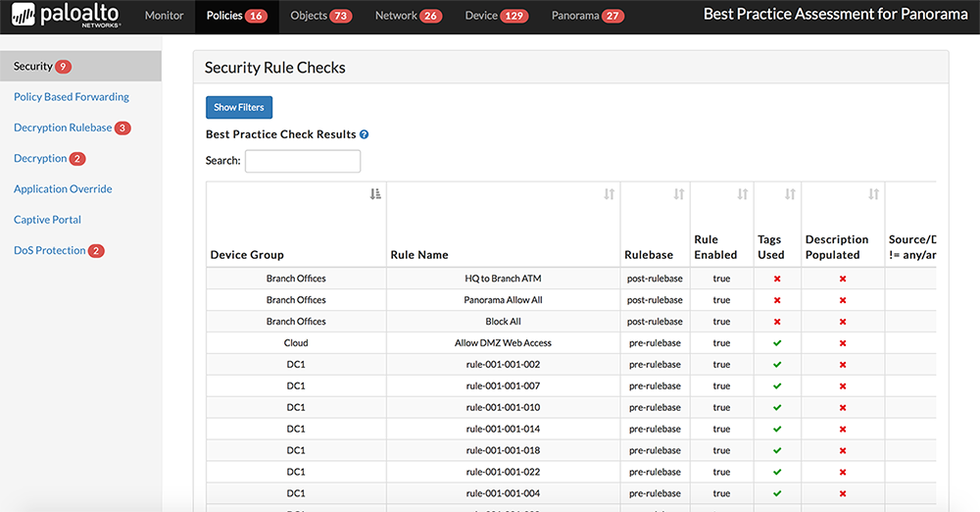This screenshot has width=980, height=512.
Task: Open the Monitor tab
Action: 164,16
